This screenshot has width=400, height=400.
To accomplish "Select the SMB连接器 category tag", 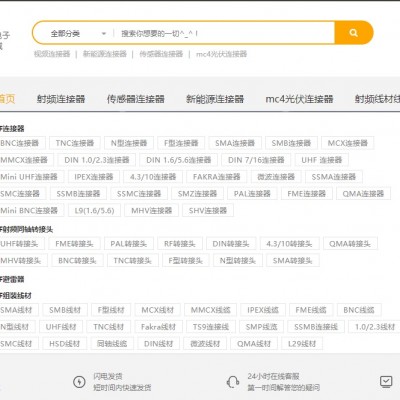I will [291, 143].
